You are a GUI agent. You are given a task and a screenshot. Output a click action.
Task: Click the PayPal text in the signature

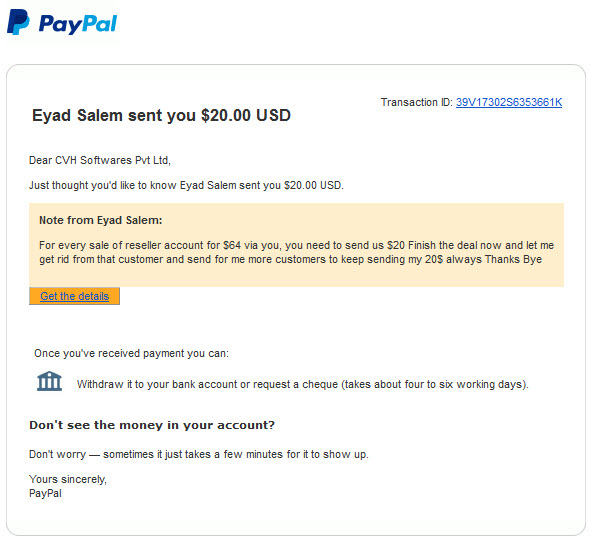tap(45, 493)
